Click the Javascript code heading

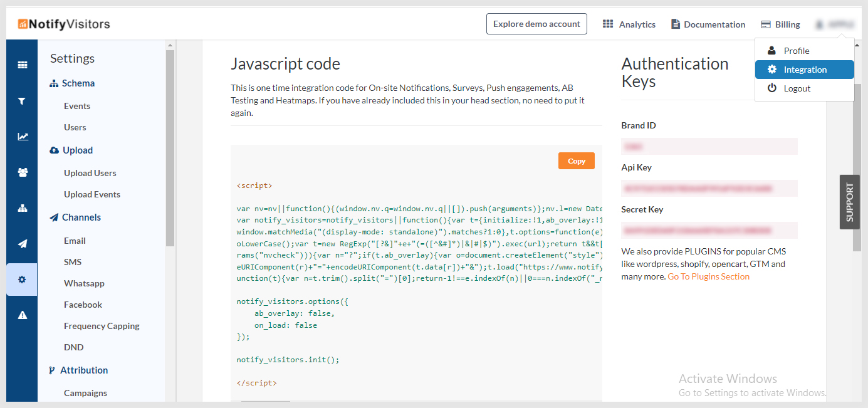285,64
